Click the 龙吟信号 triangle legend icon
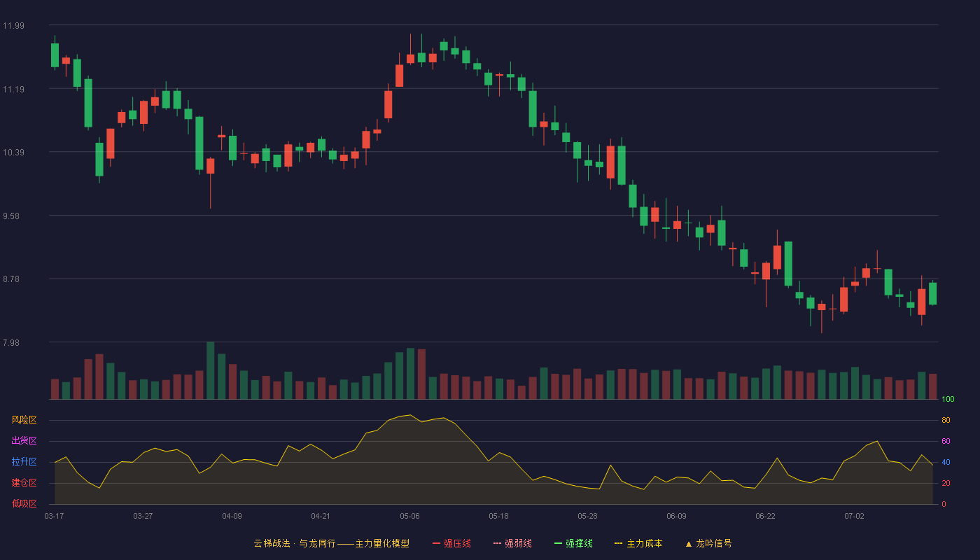The image size is (980, 560). (x=689, y=544)
